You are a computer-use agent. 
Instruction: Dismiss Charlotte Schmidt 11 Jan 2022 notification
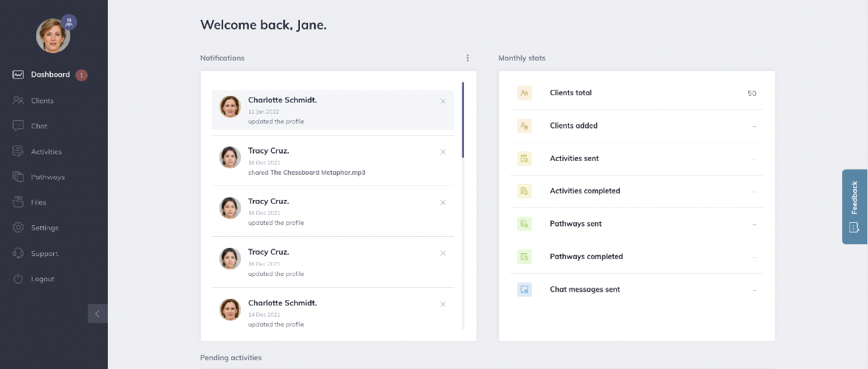(442, 101)
